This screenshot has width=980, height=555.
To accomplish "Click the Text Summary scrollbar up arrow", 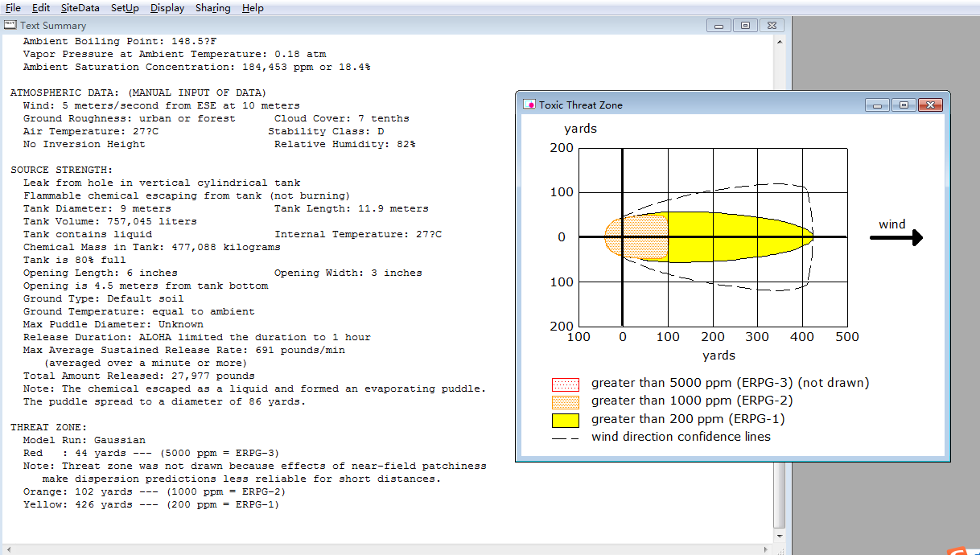I will [x=778, y=40].
